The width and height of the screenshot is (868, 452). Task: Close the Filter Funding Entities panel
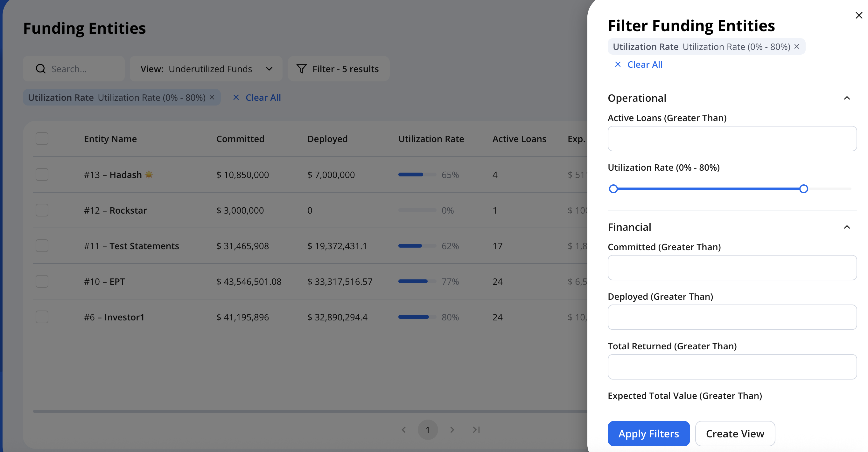[858, 15]
